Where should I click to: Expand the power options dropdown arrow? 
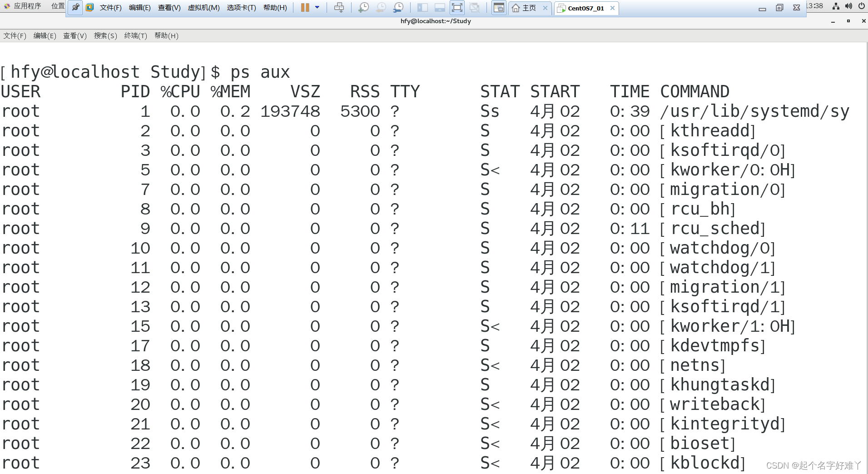(317, 7)
